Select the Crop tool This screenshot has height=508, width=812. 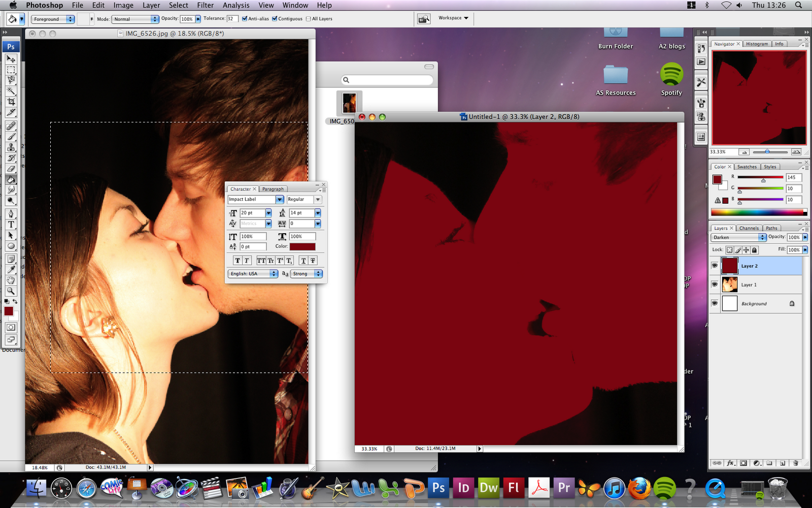click(11, 102)
